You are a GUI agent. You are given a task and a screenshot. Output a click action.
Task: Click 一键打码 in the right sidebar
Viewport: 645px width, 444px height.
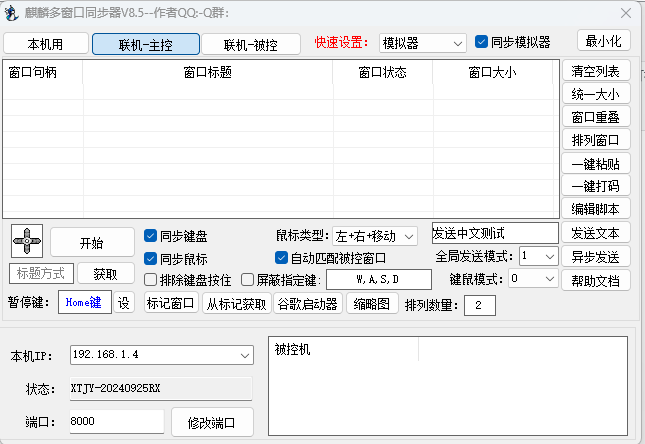595,186
